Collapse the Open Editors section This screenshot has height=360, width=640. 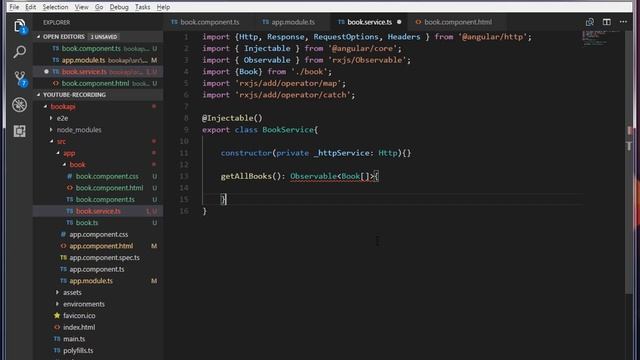[x=38, y=37]
